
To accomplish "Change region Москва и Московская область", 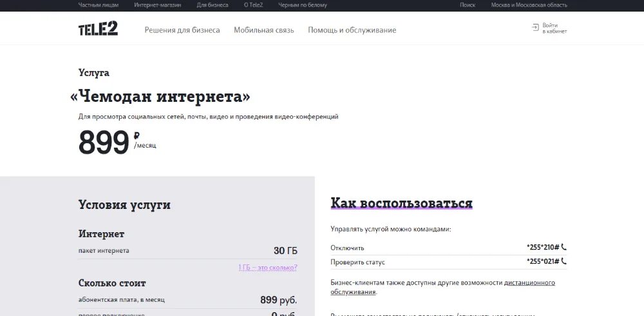I will (x=529, y=5).
